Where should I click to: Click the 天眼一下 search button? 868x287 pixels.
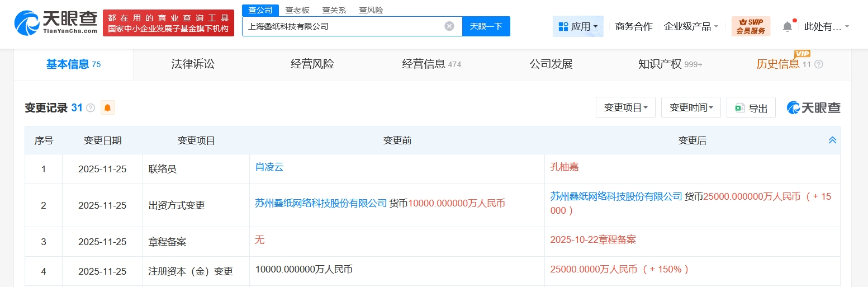point(486,26)
